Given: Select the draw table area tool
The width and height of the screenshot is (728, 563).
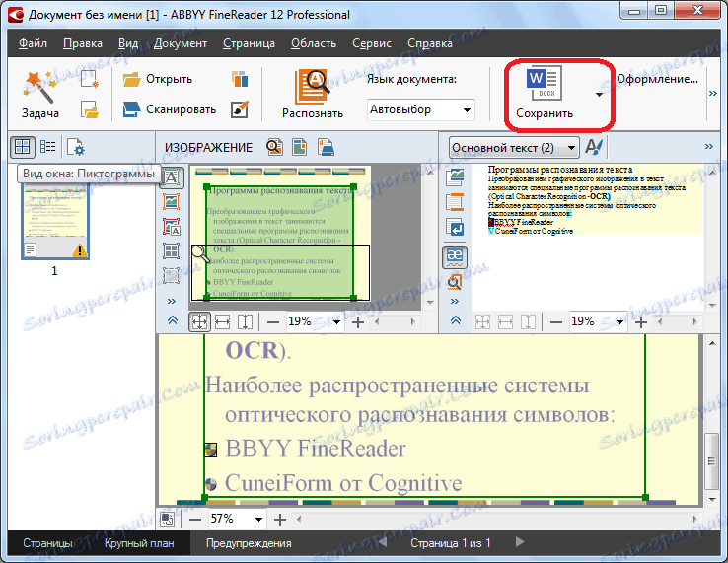Looking at the screenshot, I should 171,251.
